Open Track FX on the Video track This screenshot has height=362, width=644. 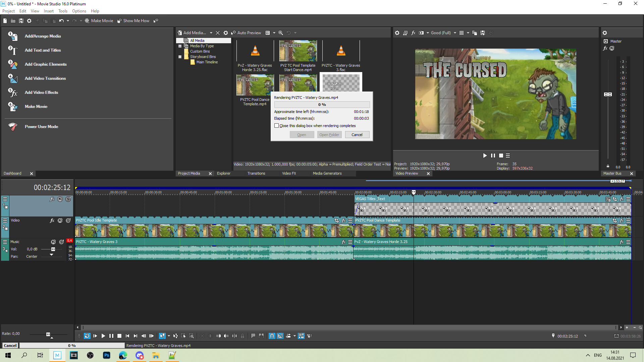[x=52, y=221]
